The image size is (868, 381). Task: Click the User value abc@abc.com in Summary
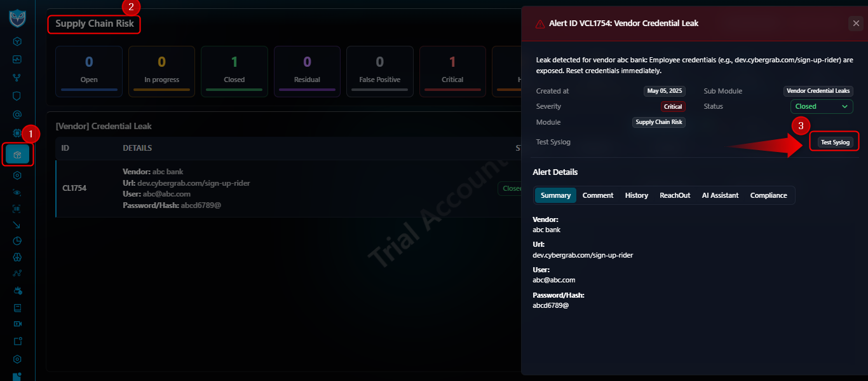click(554, 280)
